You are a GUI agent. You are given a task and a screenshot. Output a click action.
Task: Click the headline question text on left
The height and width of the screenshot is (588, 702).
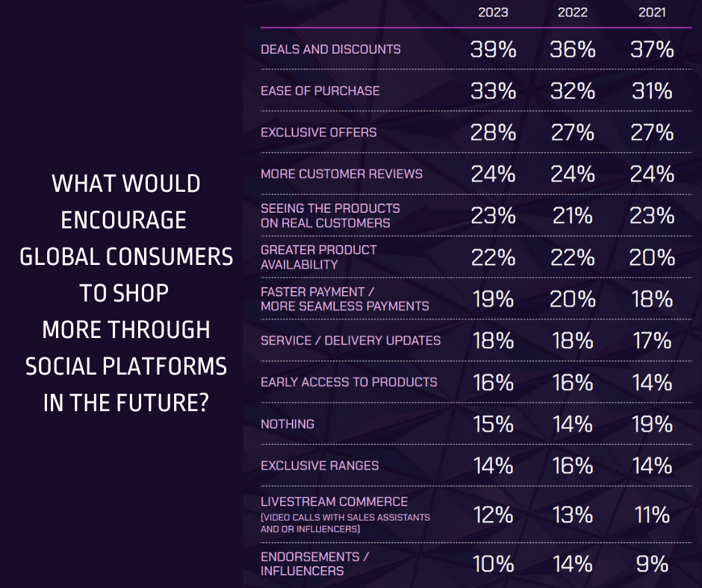coord(125,293)
